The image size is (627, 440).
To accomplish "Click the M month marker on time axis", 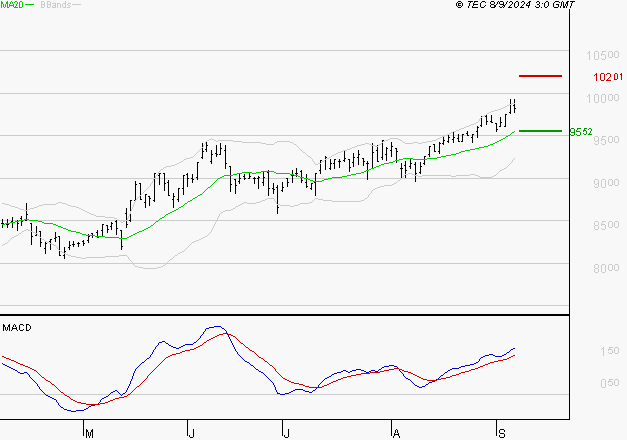I will (90, 433).
